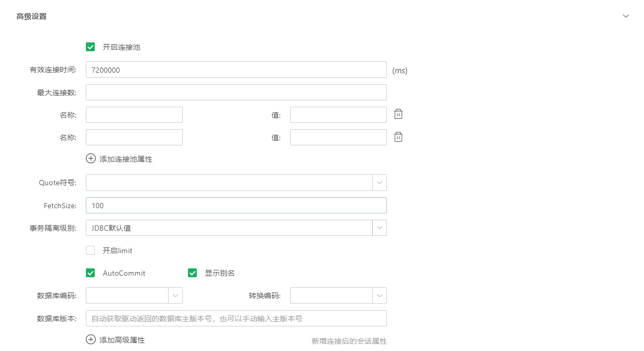644x351 pixels.
Task: Click the plus icon for 添加高级属性
Action: point(91,339)
